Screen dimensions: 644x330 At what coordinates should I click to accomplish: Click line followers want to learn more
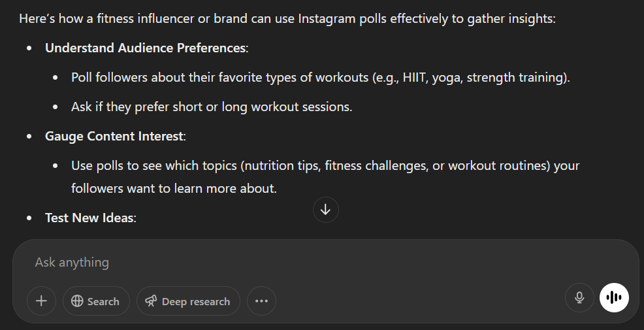tap(174, 189)
